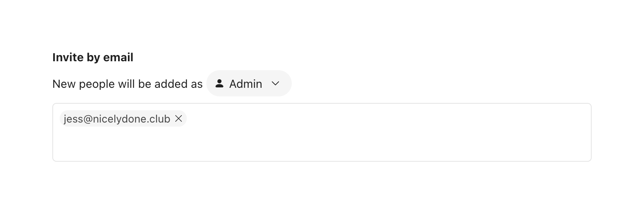Click the word 'email' in the heading

118,58
